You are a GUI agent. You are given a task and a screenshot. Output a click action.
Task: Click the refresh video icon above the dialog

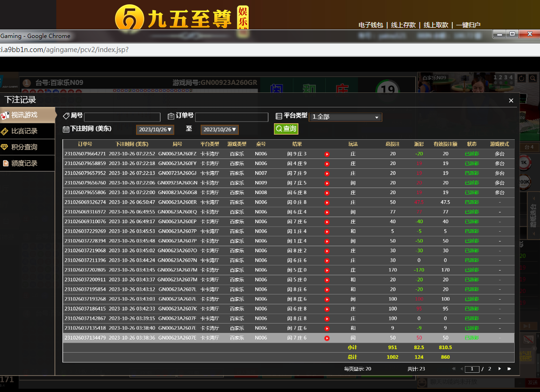521,78
